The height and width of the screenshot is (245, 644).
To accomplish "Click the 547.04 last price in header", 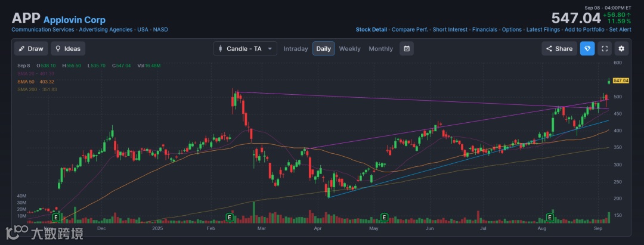I will pos(576,18).
